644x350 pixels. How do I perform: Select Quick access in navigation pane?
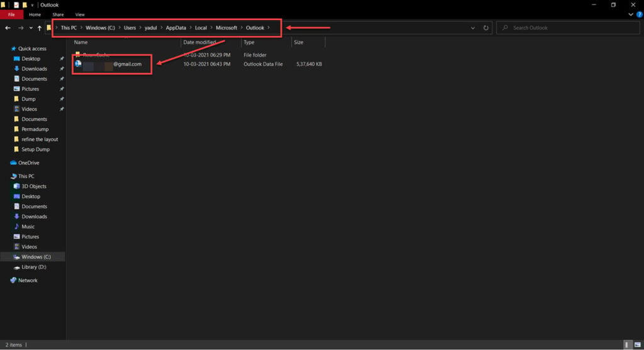pyautogui.click(x=32, y=48)
